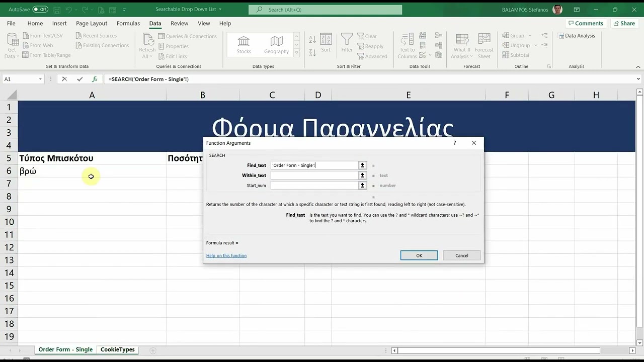The image size is (644, 362).
Task: Click the Within_text input field
Action: pyautogui.click(x=314, y=175)
